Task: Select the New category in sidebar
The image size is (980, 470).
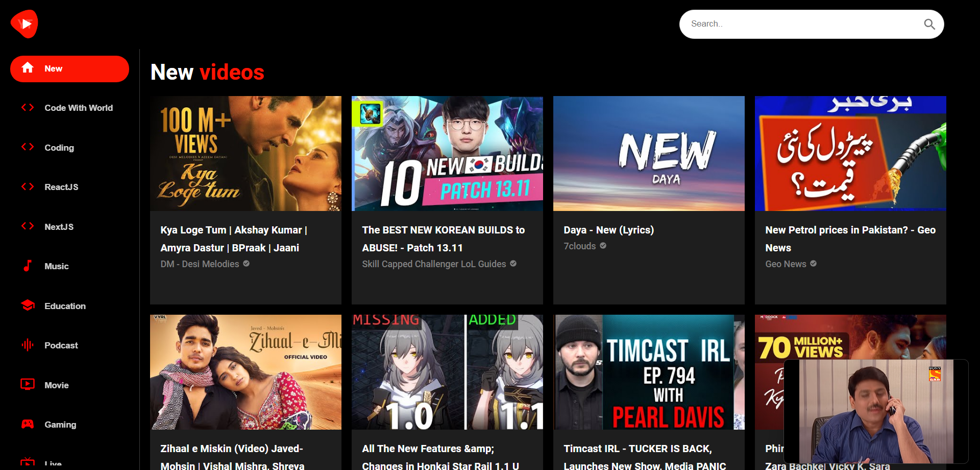Action: [x=69, y=69]
